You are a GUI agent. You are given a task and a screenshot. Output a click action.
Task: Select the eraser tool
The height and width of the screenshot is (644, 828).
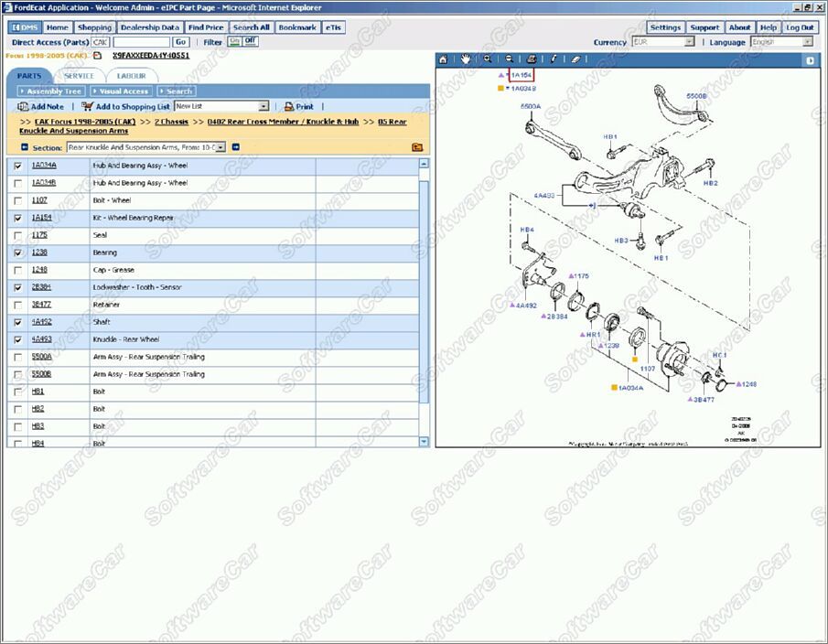point(575,59)
